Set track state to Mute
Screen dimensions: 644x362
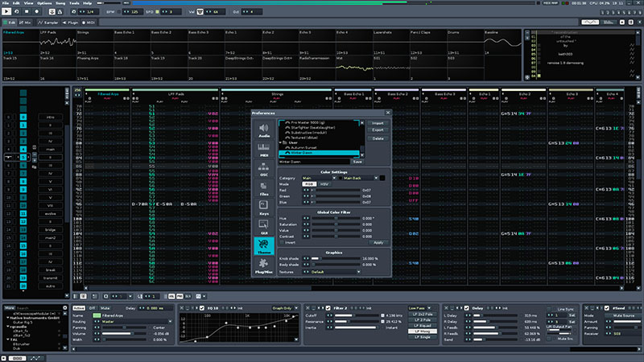(x=105, y=308)
